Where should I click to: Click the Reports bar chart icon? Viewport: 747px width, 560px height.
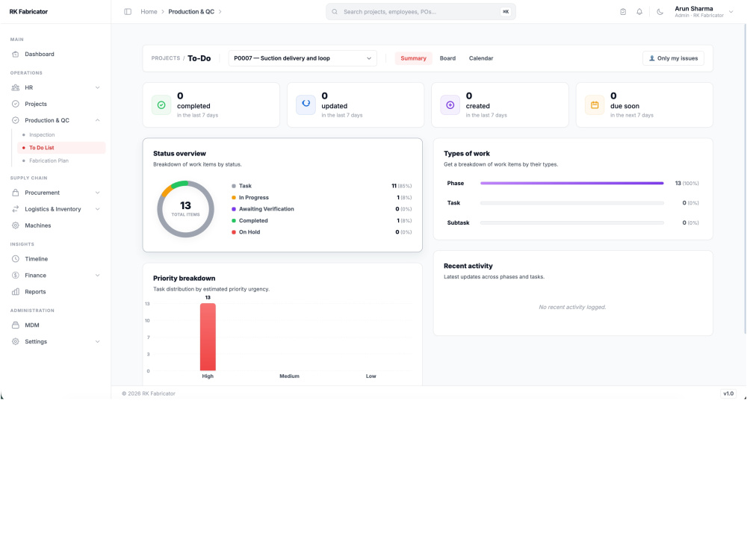pyautogui.click(x=15, y=292)
